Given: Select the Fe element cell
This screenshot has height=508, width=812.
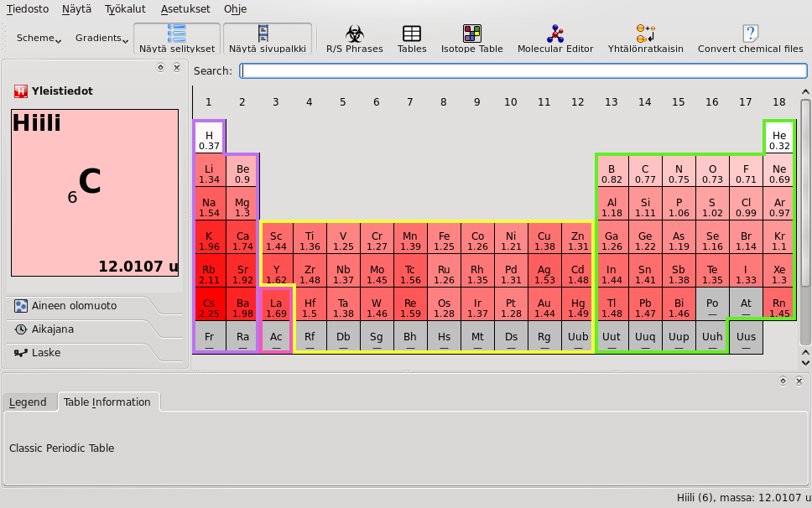Looking at the screenshot, I should 444,241.
